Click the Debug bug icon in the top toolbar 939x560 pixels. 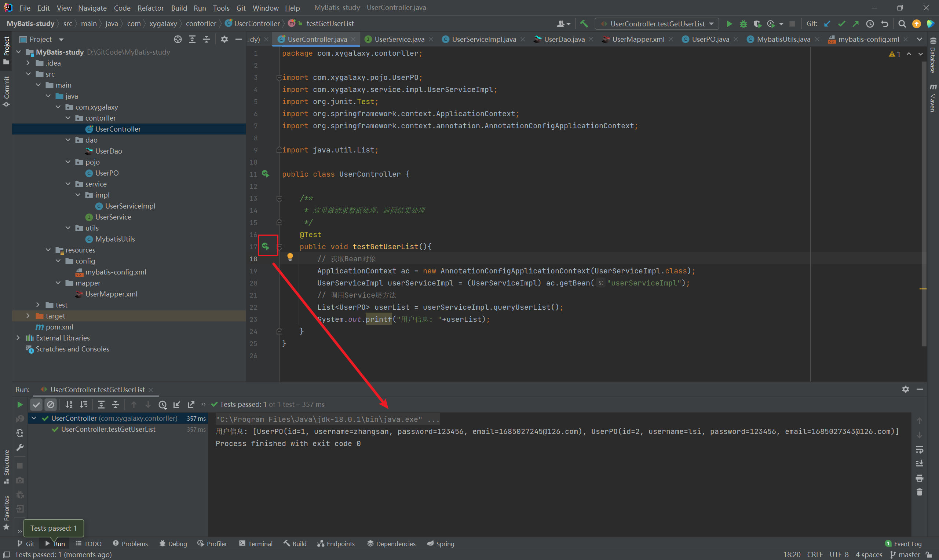[743, 24]
